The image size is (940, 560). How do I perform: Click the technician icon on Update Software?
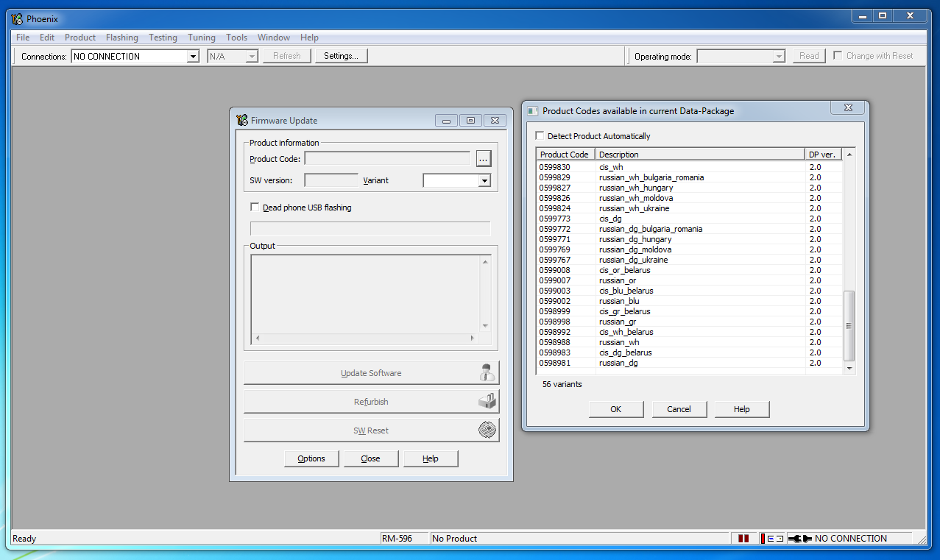tap(487, 372)
